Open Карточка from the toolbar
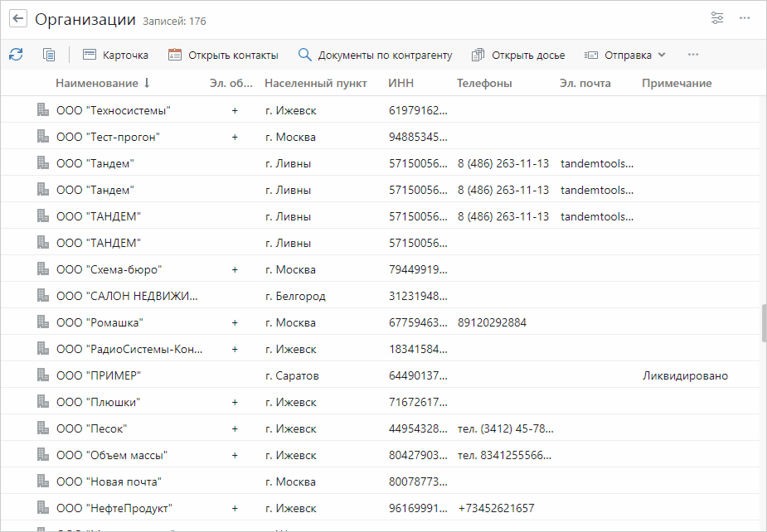 pyautogui.click(x=115, y=55)
